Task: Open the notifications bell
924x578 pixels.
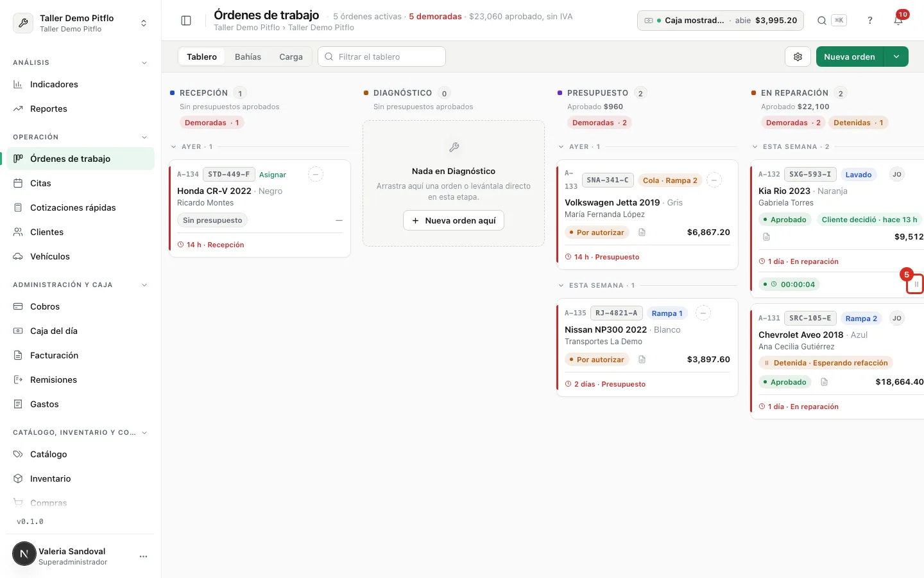Action: (898, 21)
